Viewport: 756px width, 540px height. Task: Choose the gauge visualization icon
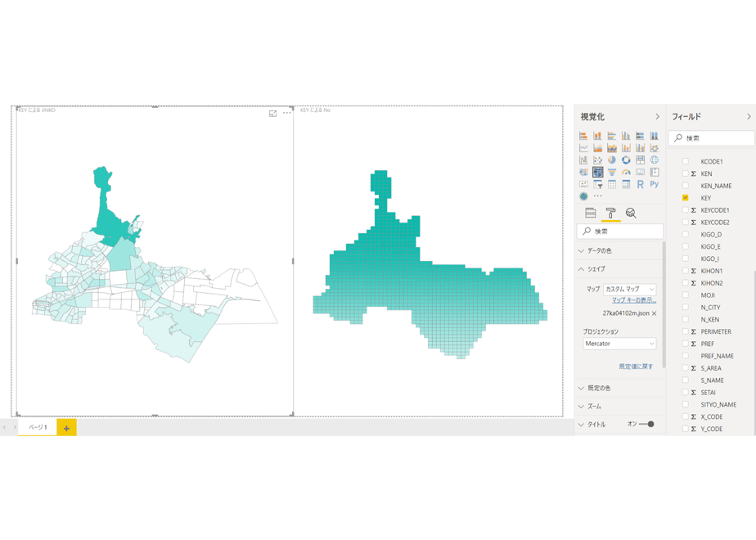click(x=626, y=172)
